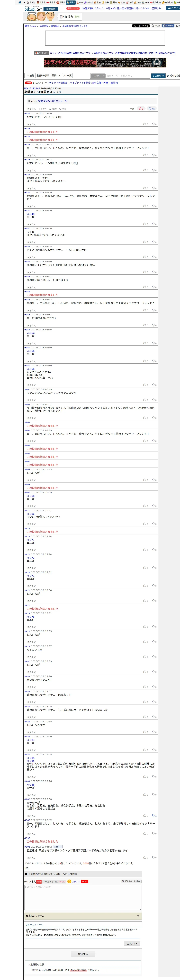Click the 投稿する submit button
The height and width of the screenshot is (980, 180).
(83, 954)
